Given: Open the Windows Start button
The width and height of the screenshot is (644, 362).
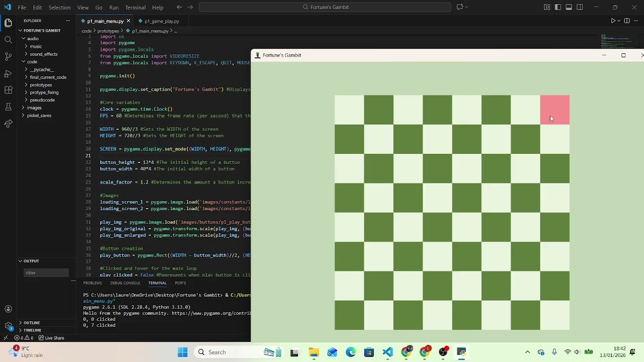Looking at the screenshot, I should tap(183, 352).
